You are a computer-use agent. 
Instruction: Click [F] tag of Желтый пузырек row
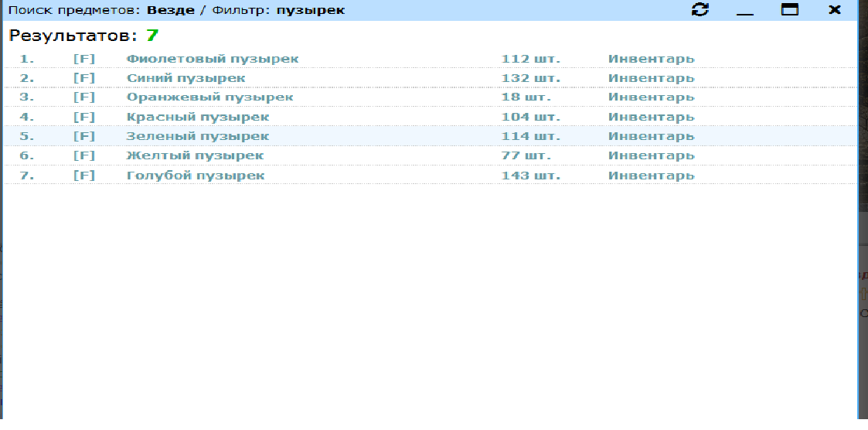(x=84, y=155)
